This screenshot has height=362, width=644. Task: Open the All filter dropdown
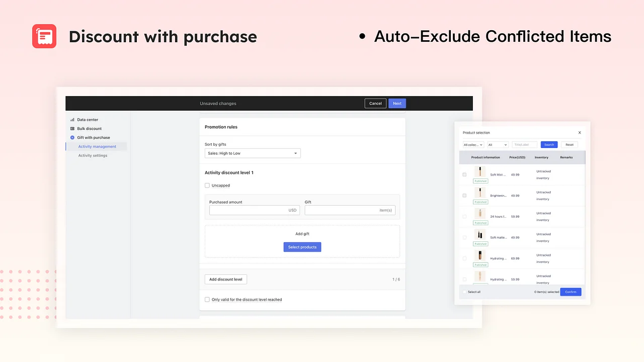click(x=497, y=145)
